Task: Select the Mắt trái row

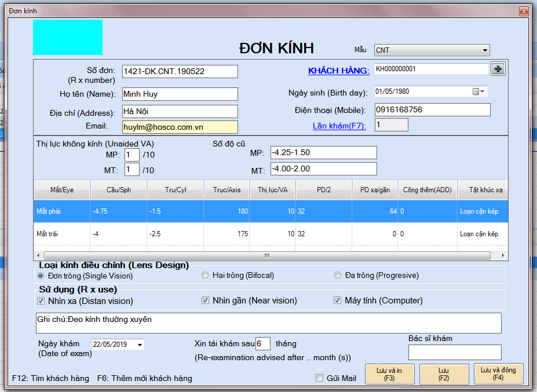Action: tap(271, 234)
